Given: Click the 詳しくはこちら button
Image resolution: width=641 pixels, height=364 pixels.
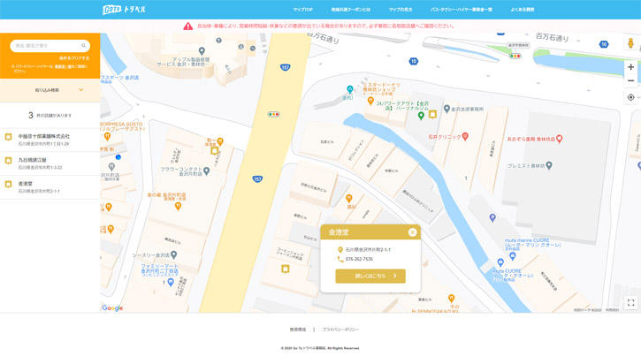Looking at the screenshot, I should pyautogui.click(x=370, y=276).
